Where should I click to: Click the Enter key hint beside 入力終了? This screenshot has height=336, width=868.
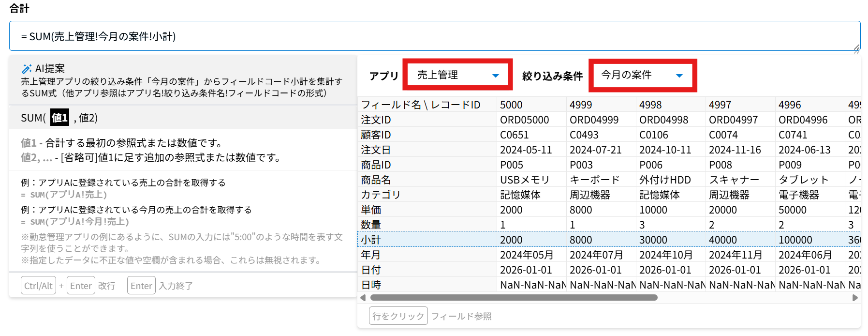tap(141, 286)
